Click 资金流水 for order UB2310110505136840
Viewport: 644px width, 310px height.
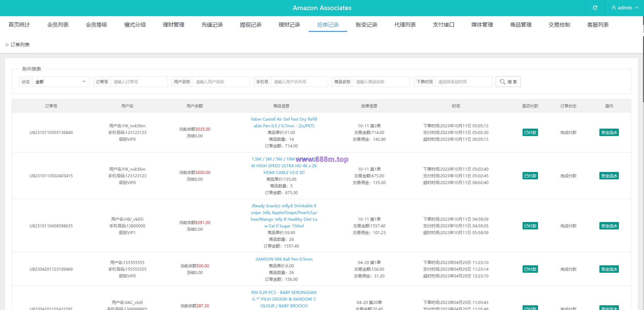[x=609, y=132]
